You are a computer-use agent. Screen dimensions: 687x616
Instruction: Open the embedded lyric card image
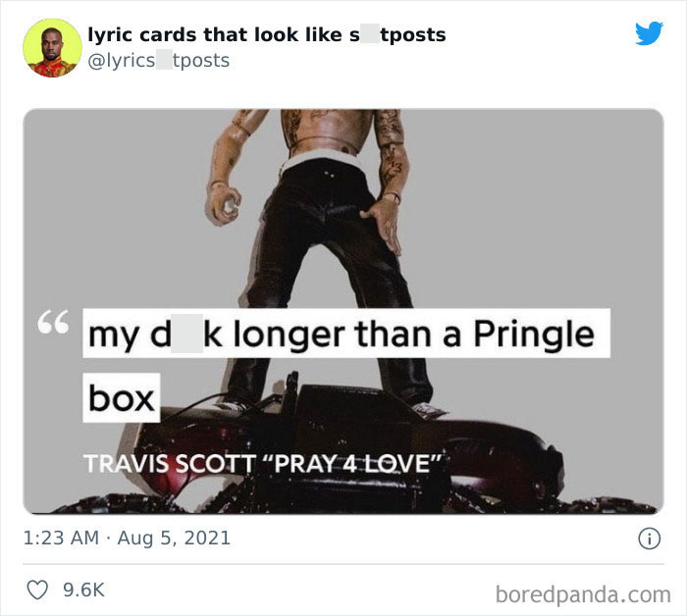pos(343,311)
